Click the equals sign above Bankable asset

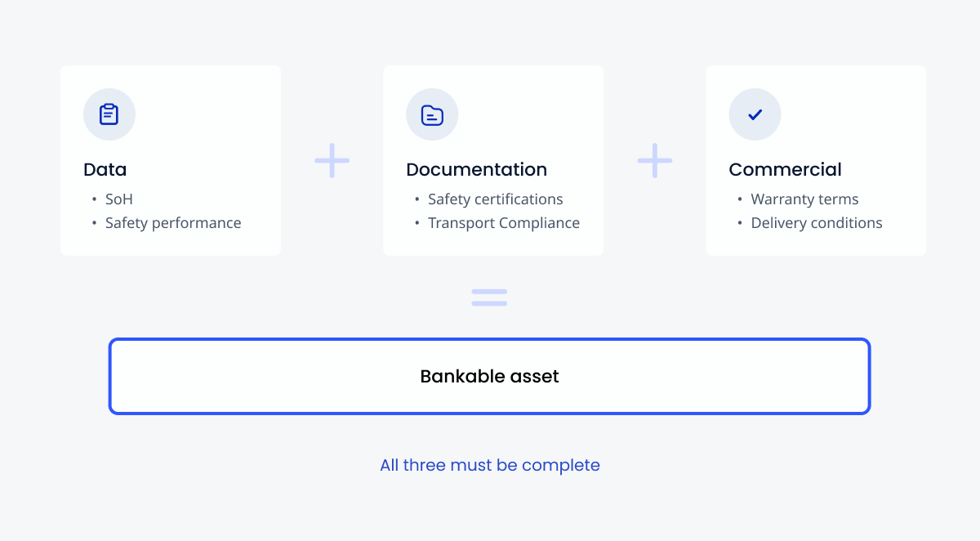[x=489, y=297]
